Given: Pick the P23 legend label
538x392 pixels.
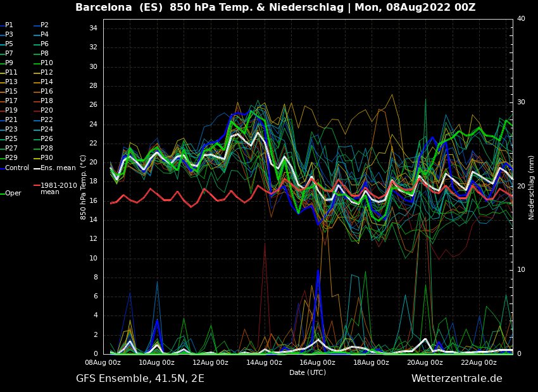Looking at the screenshot, I should [9, 129].
